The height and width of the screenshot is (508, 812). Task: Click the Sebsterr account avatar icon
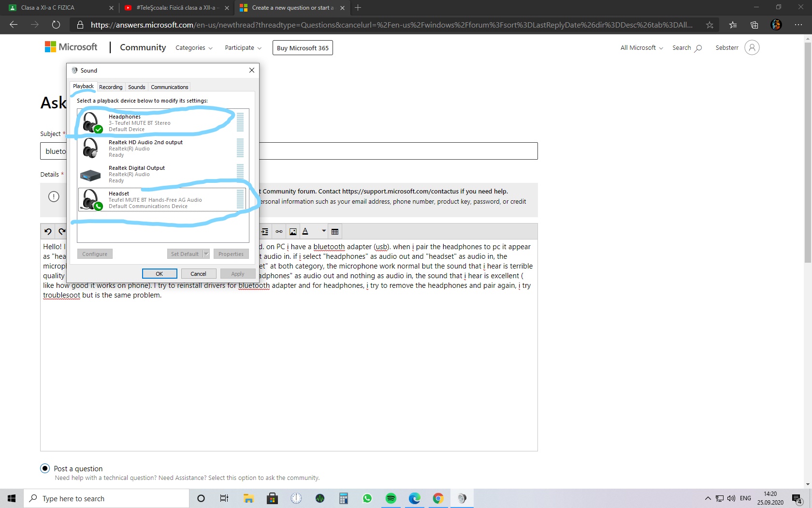click(x=752, y=47)
